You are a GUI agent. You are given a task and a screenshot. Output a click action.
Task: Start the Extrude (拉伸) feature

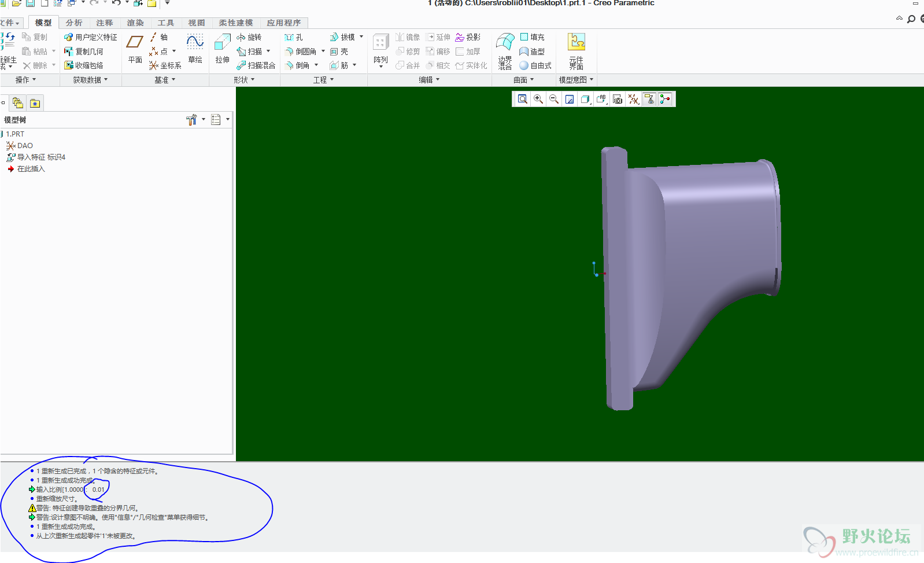point(223,49)
